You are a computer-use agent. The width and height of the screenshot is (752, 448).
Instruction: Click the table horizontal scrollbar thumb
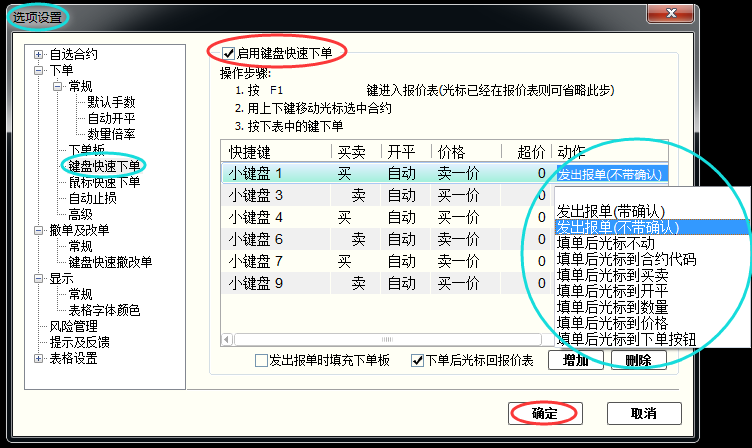[388, 340]
